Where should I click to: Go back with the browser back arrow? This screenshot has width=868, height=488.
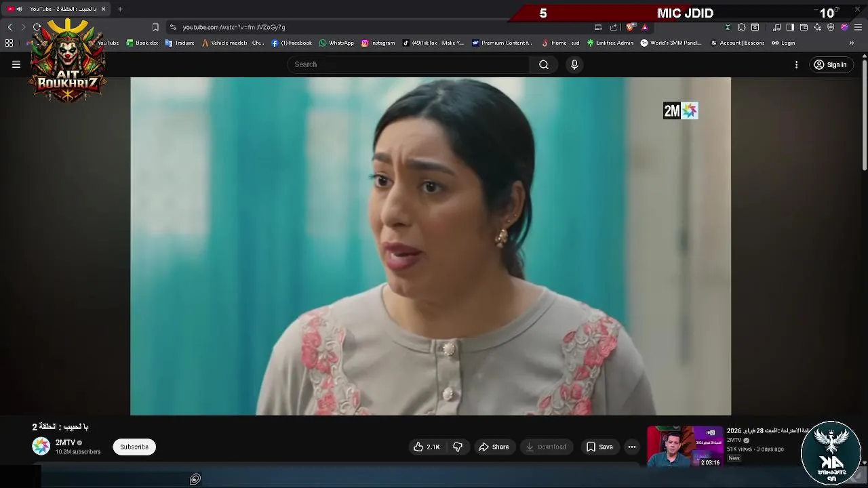(x=9, y=27)
